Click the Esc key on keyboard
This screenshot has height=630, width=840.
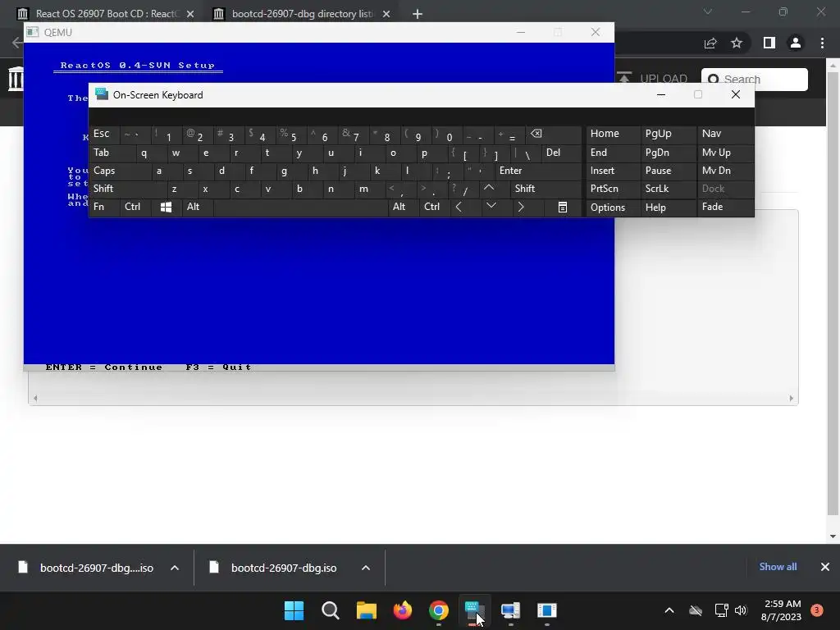click(105, 134)
